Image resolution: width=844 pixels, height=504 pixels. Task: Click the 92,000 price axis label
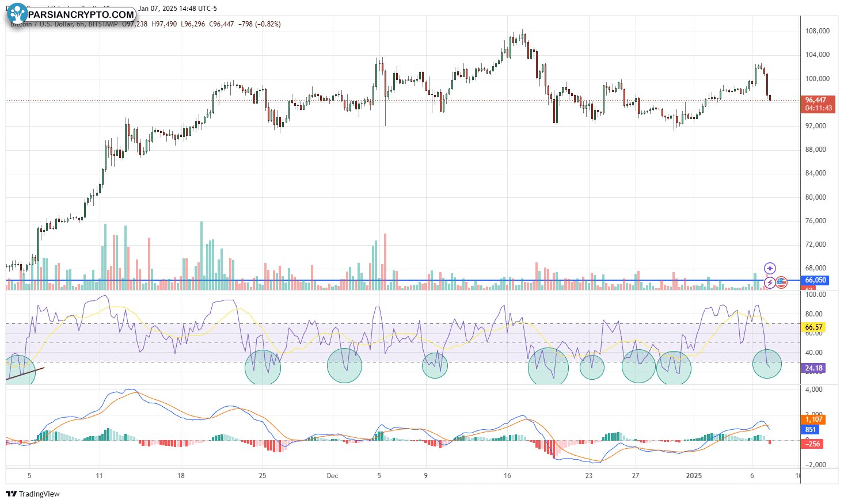coord(815,125)
